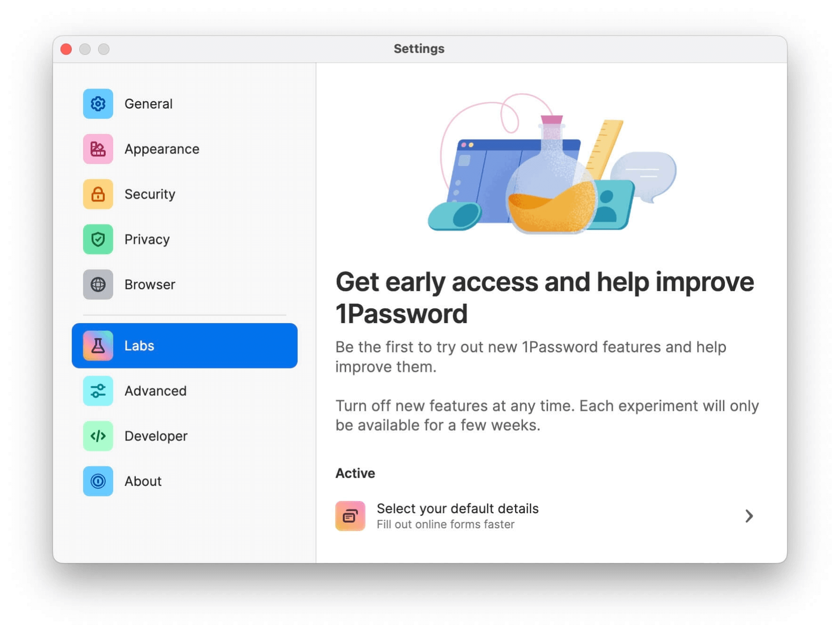Viewport: 840px width, 633px height.
Task: Select the Browser globe icon
Action: click(98, 284)
